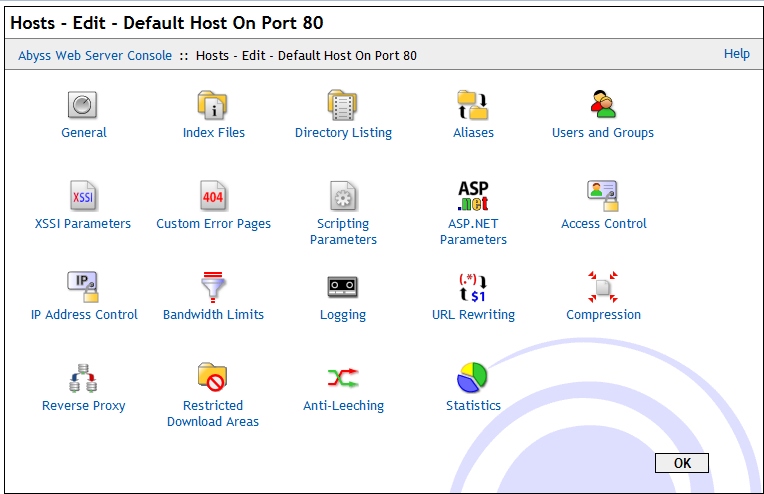Open the IP Address Control icon
Image resolution: width=764 pixels, height=494 pixels.
click(x=83, y=287)
